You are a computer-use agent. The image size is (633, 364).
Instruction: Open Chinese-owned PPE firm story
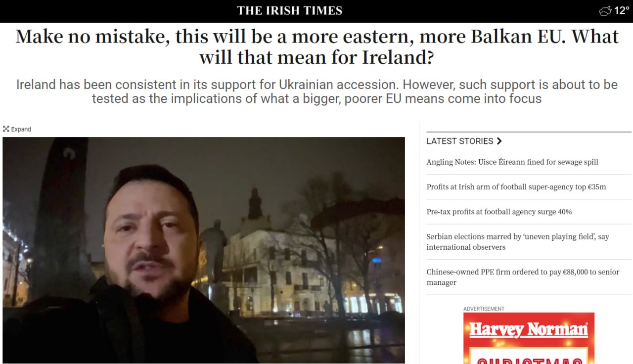point(523,277)
